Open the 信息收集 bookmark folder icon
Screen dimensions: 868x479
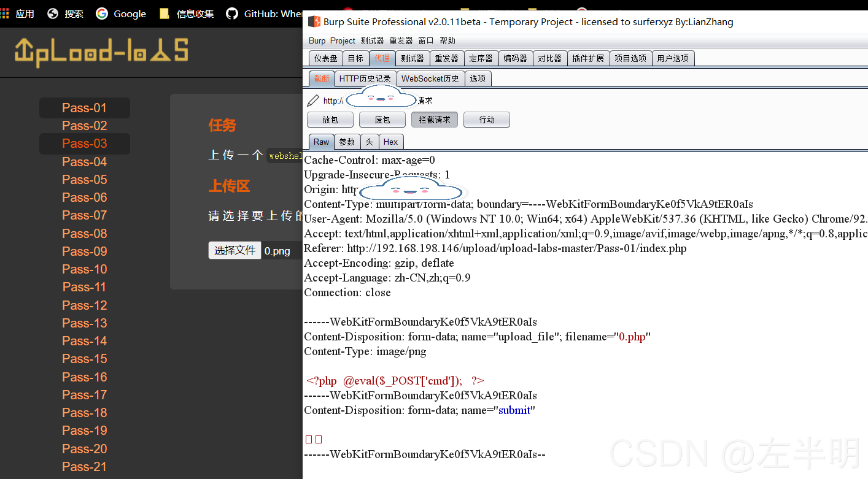(164, 13)
